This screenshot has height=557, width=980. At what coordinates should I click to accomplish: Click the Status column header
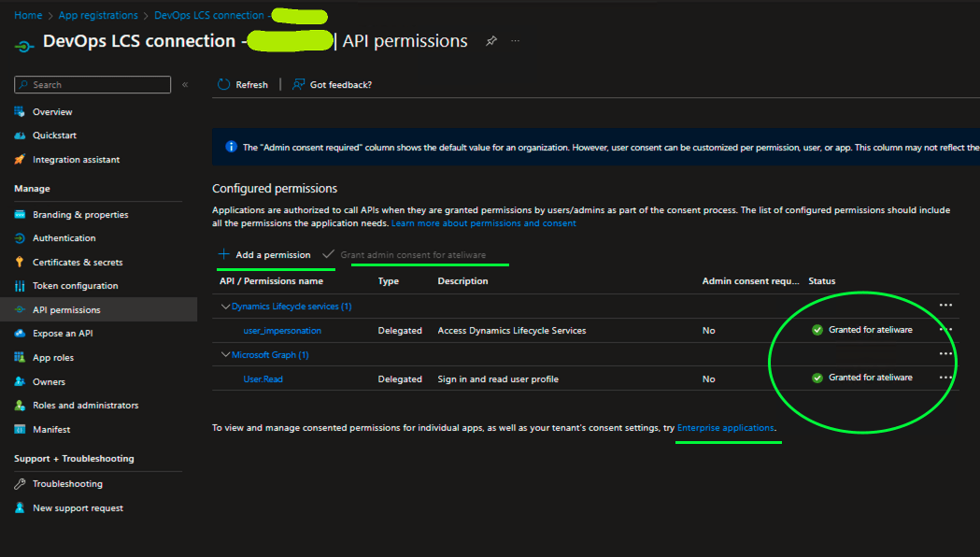pos(822,281)
